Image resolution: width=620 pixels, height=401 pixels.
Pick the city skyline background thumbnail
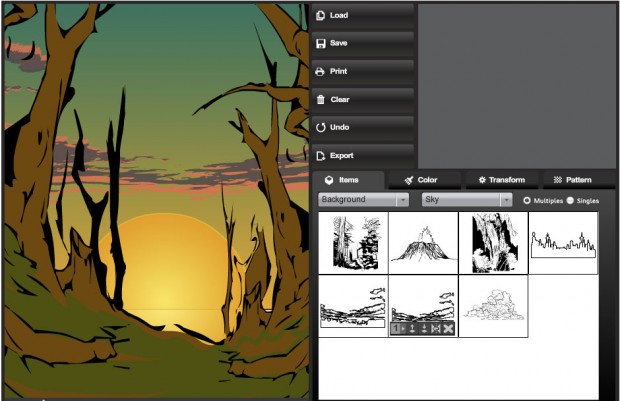tap(563, 243)
